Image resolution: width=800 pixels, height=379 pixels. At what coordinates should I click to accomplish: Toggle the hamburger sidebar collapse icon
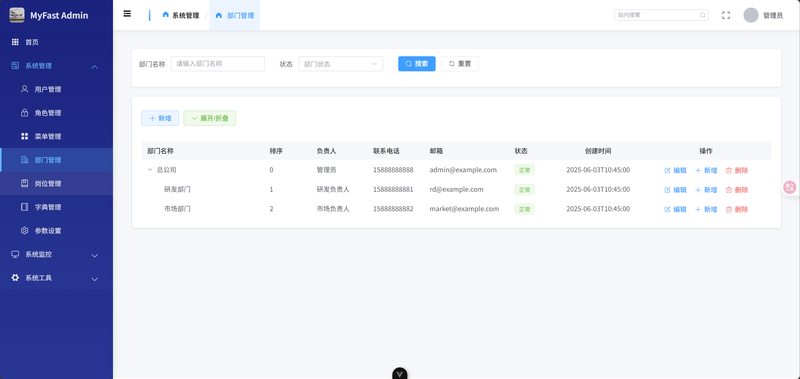click(127, 14)
